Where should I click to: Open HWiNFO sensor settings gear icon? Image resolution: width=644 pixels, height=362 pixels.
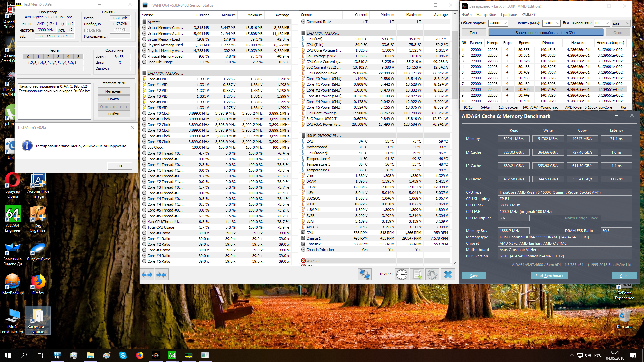[432, 275]
